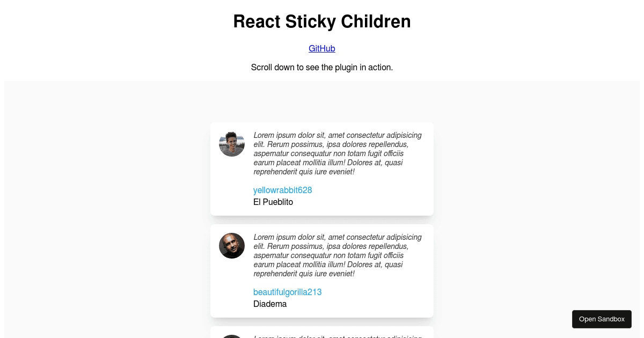Click the italic lorem ipsum text on the Diadema card
The width and height of the screenshot is (644, 338).
[337, 255]
